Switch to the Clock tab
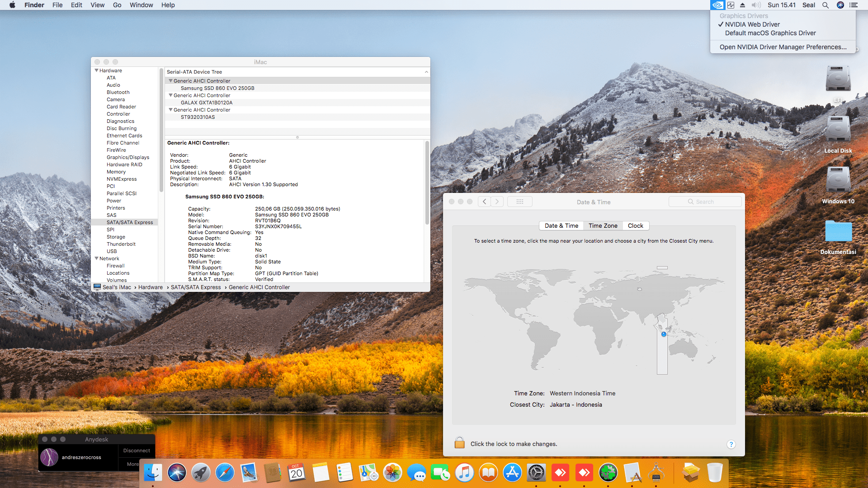Image resolution: width=868 pixels, height=488 pixels. (x=635, y=226)
